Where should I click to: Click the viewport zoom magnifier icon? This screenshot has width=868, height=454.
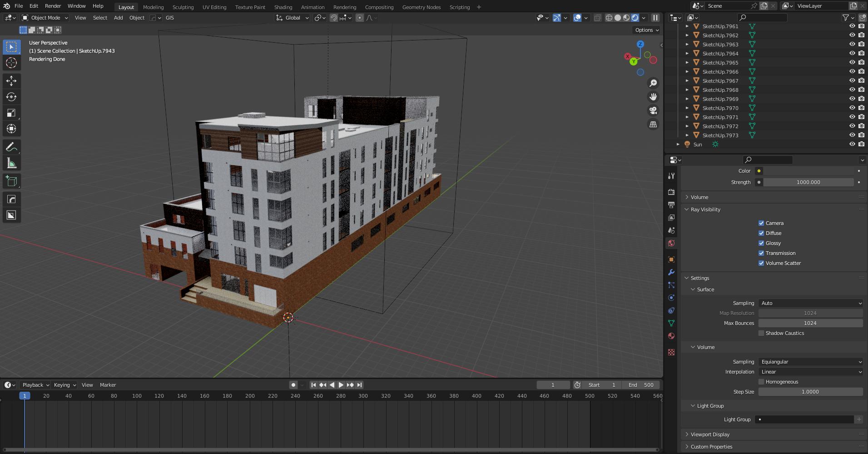pyautogui.click(x=653, y=83)
